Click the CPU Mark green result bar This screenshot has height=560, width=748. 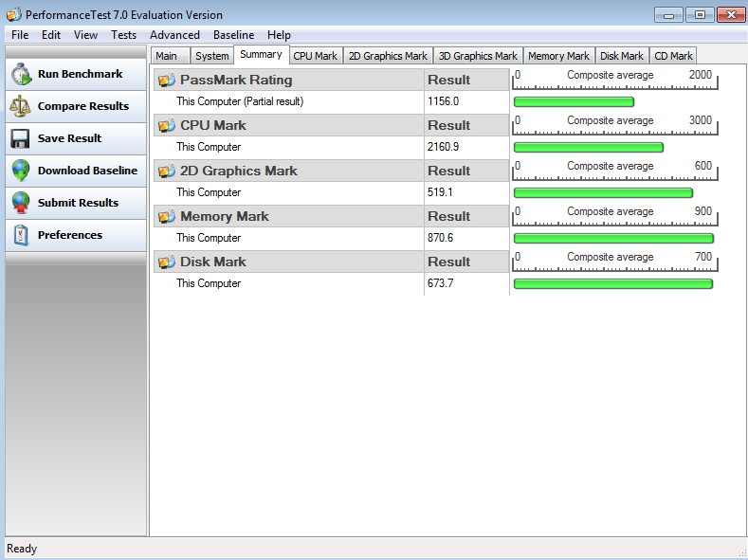click(x=589, y=147)
